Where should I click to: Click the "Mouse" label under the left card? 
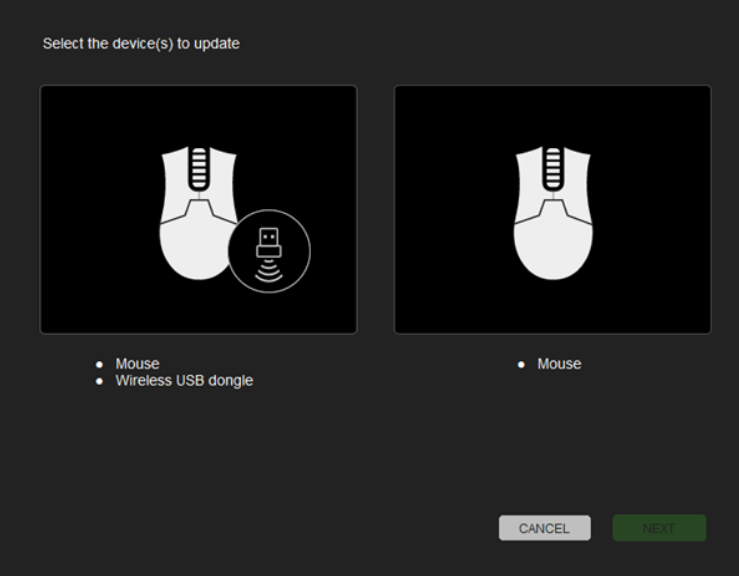coord(137,364)
